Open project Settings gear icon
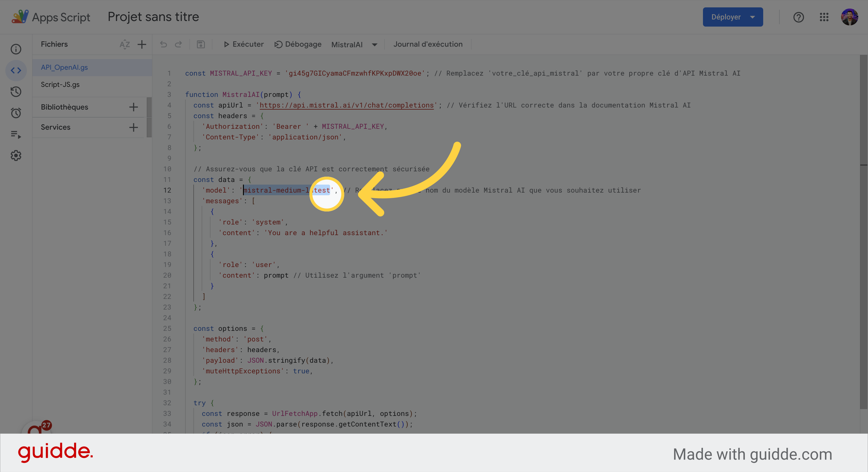 pos(16,156)
